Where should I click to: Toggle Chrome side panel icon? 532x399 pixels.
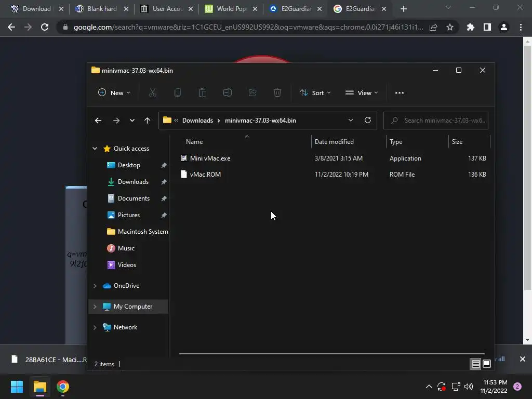(x=487, y=27)
